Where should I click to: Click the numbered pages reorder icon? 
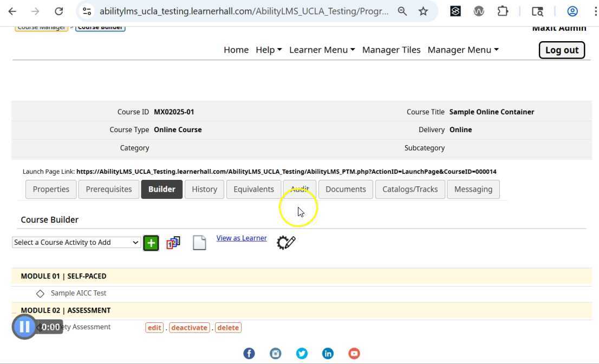[173, 243]
